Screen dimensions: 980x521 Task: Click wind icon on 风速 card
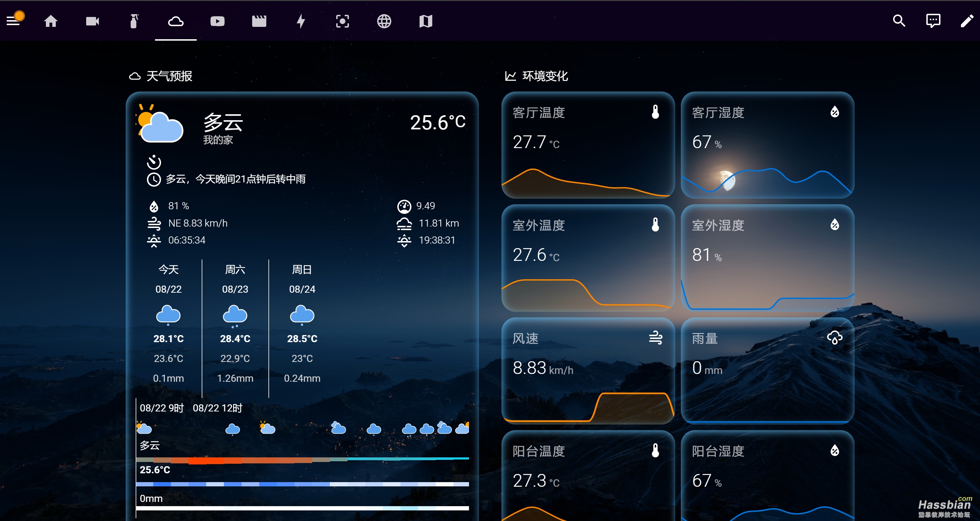tap(655, 338)
